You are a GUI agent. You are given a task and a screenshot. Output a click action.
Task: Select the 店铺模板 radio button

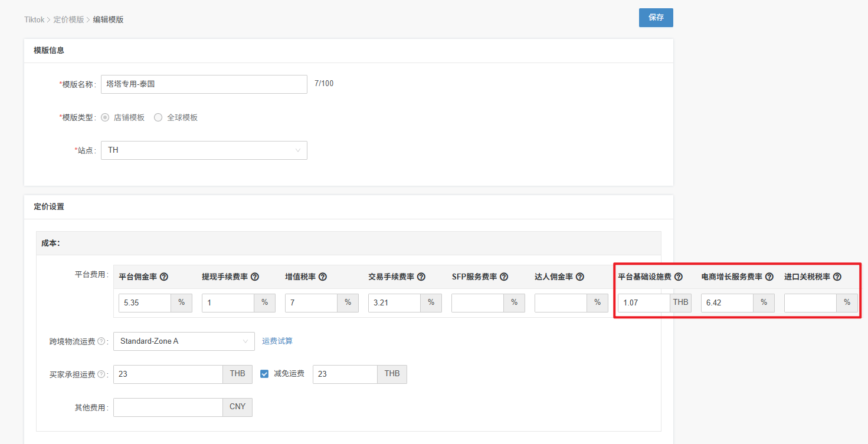point(105,117)
